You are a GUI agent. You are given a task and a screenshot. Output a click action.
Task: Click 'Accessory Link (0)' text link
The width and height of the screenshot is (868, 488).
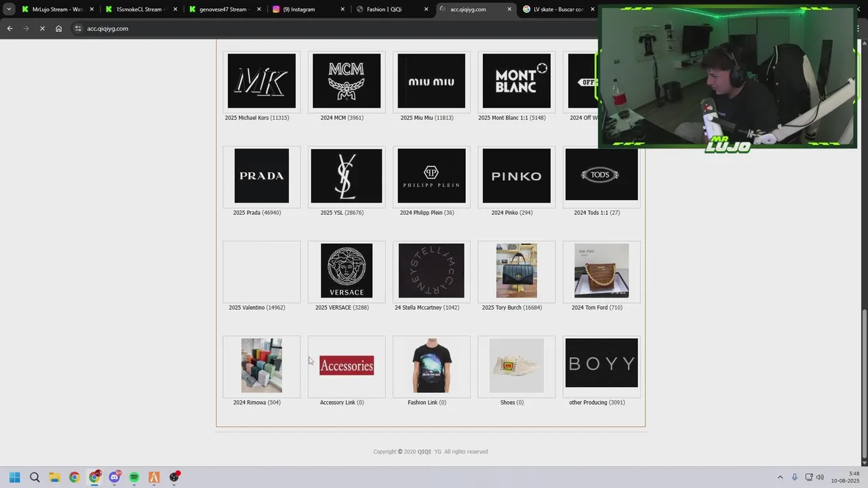tap(342, 403)
